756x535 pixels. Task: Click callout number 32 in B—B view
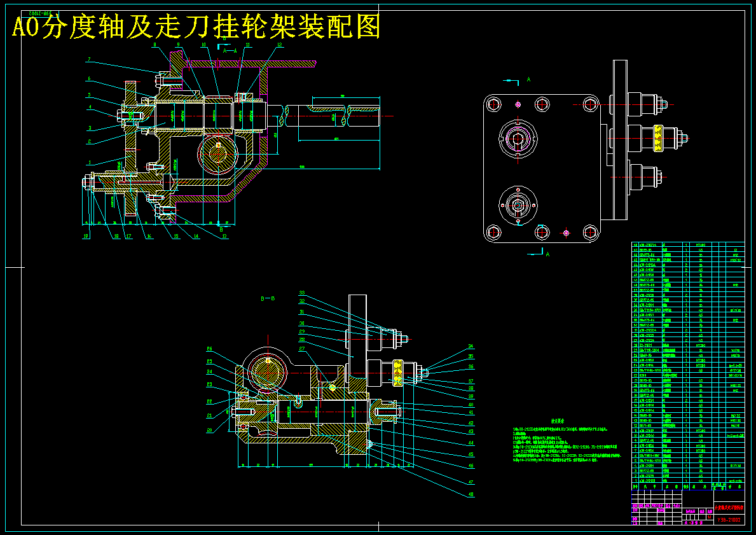[x=302, y=301]
